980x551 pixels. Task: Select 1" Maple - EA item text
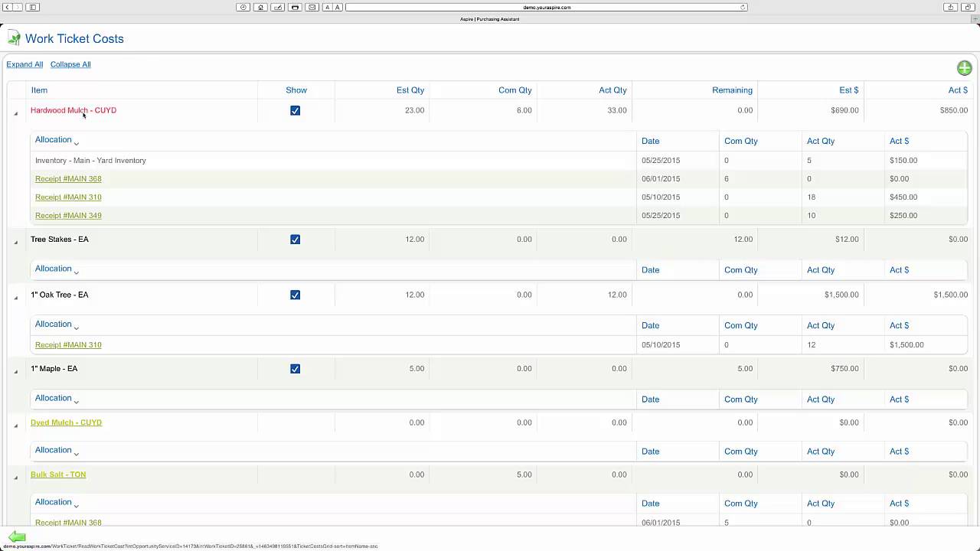[x=54, y=369]
